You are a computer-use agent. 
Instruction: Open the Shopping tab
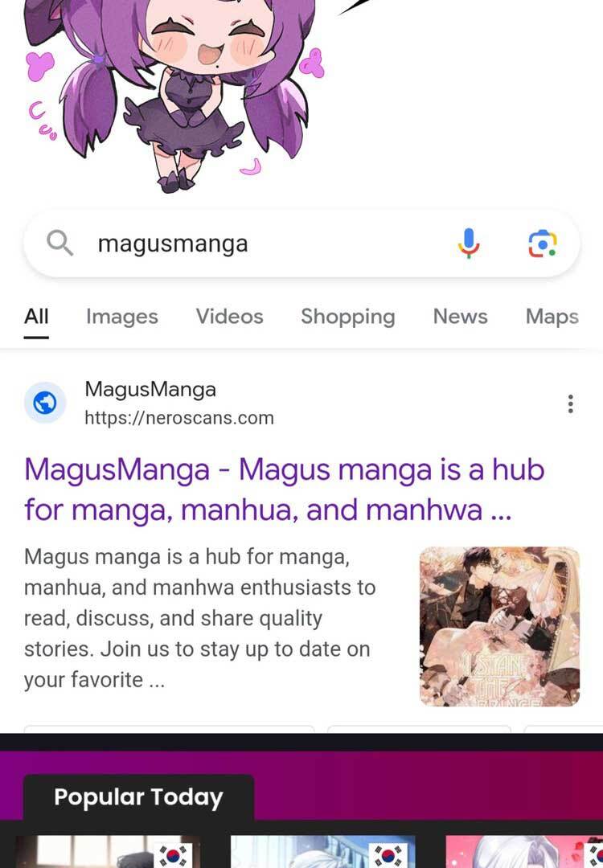click(x=348, y=317)
